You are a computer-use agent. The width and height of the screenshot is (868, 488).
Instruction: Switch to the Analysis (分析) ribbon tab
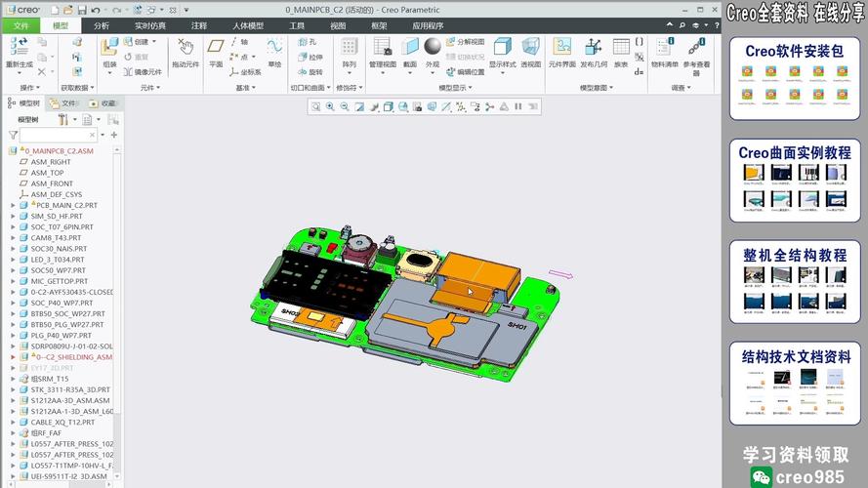[102, 26]
